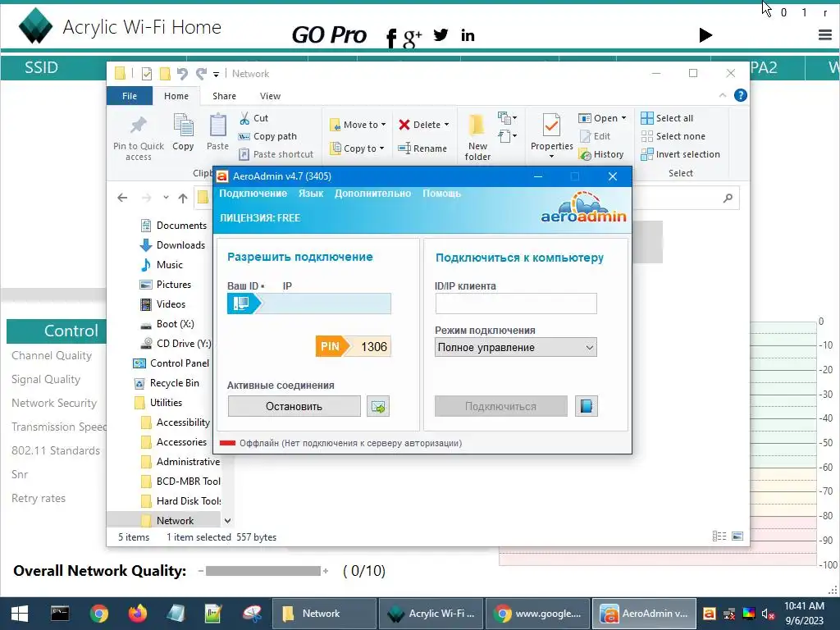The image size is (840, 630).
Task: Open the LinkedIn icon in Acrylic header
Action: point(468,35)
